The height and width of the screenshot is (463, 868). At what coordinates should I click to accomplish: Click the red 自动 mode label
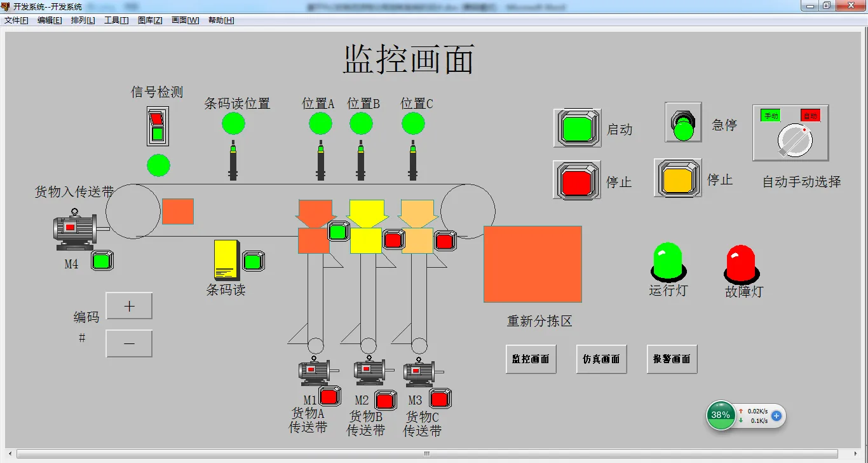(810, 116)
